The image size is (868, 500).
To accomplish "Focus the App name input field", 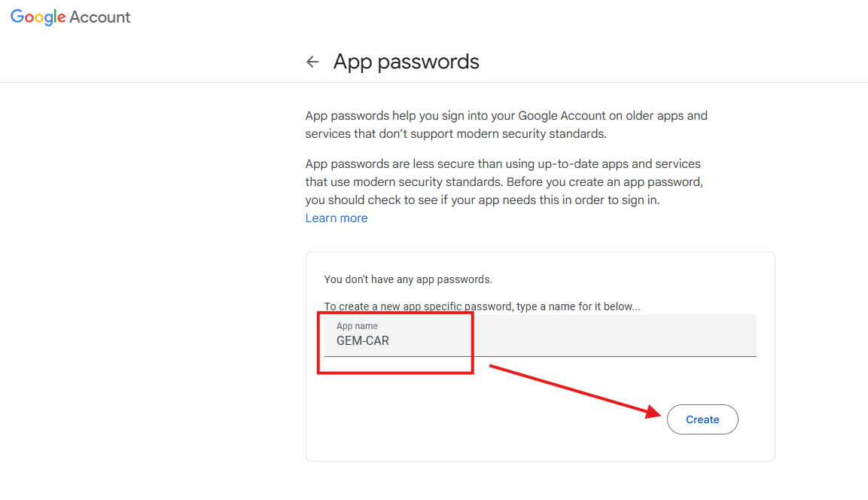I will click(x=540, y=336).
